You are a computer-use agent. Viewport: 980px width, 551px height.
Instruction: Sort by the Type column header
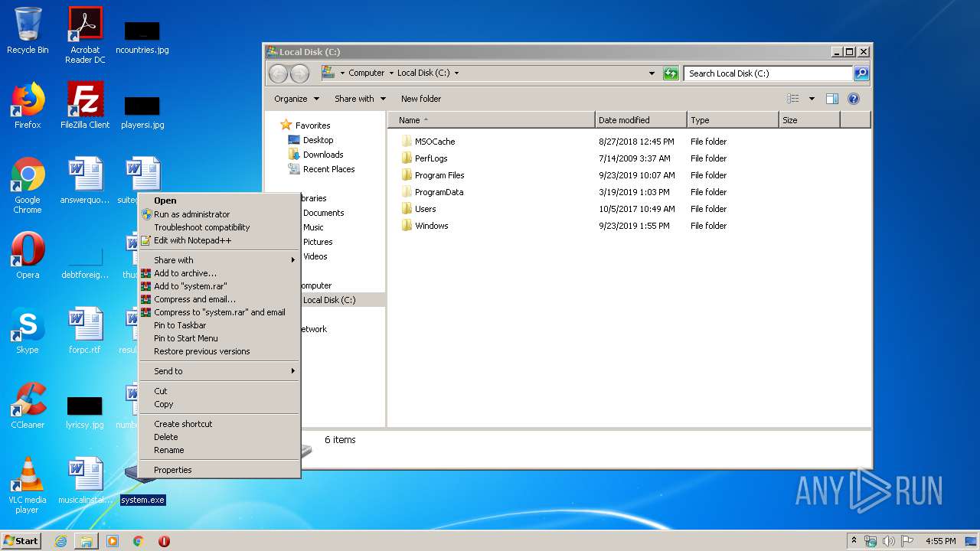pos(733,120)
